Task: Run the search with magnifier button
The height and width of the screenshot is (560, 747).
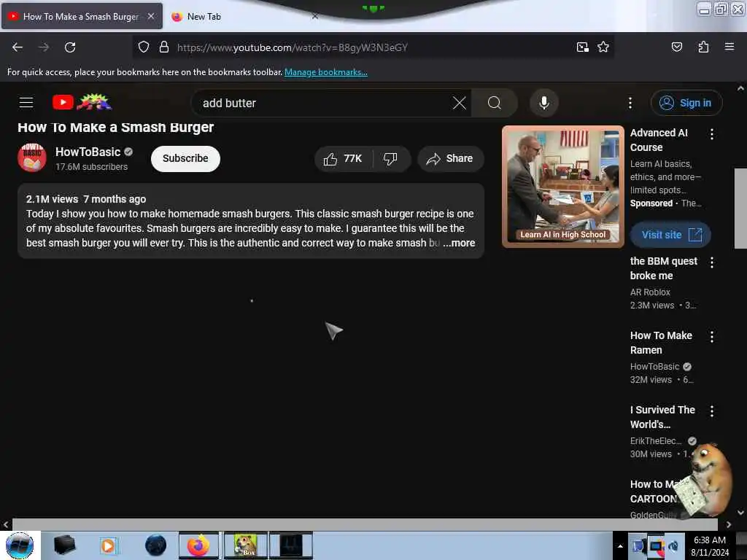Action: click(494, 103)
